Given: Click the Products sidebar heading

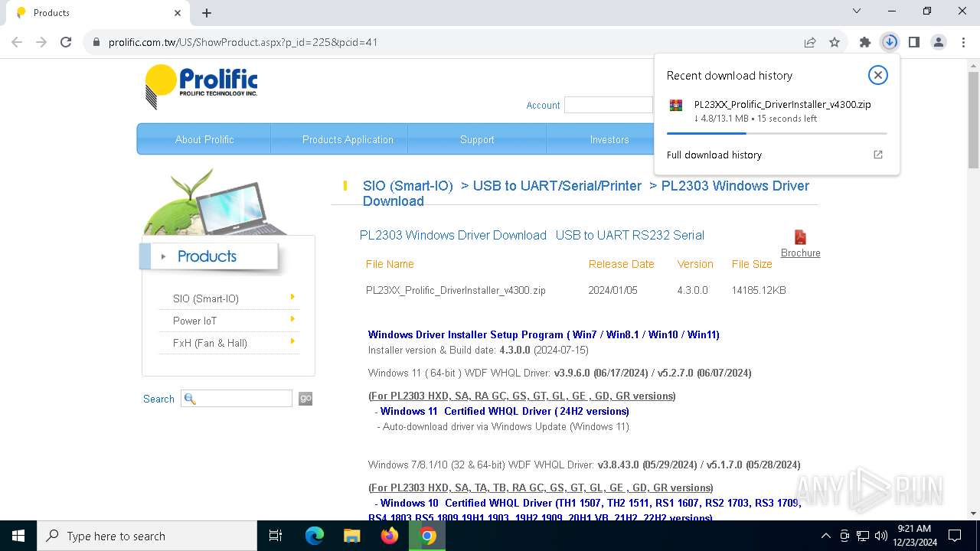Looking at the screenshot, I should click(207, 256).
